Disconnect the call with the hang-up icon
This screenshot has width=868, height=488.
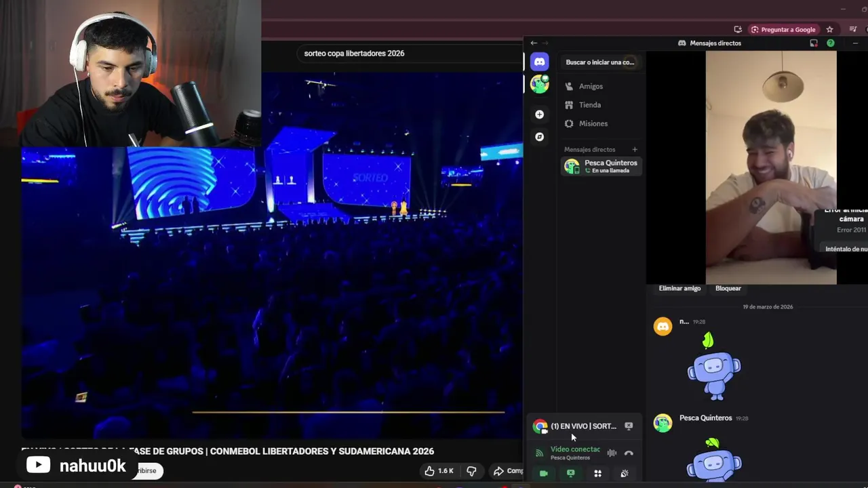coord(629,453)
